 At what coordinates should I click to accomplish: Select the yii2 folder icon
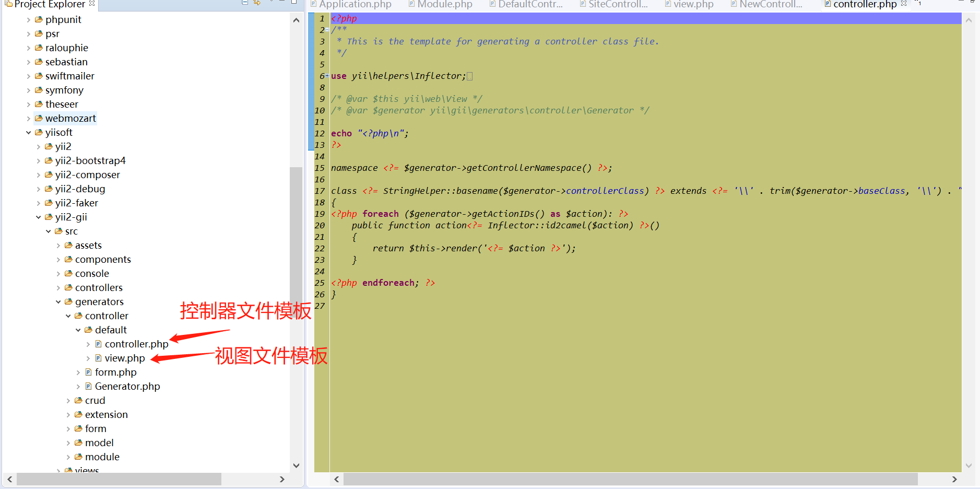coord(49,147)
